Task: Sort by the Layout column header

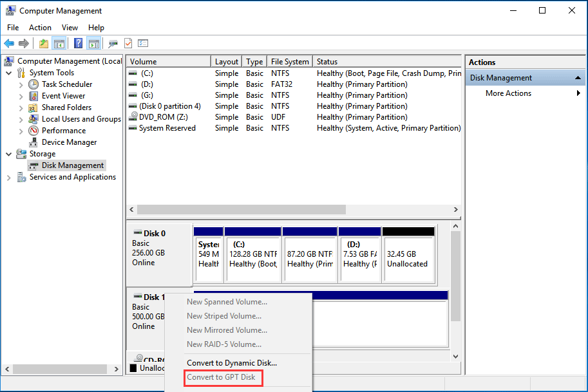Action: pos(227,61)
